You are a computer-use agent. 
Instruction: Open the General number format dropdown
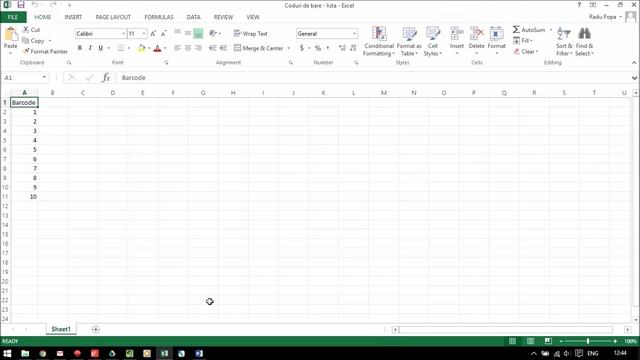tap(354, 33)
